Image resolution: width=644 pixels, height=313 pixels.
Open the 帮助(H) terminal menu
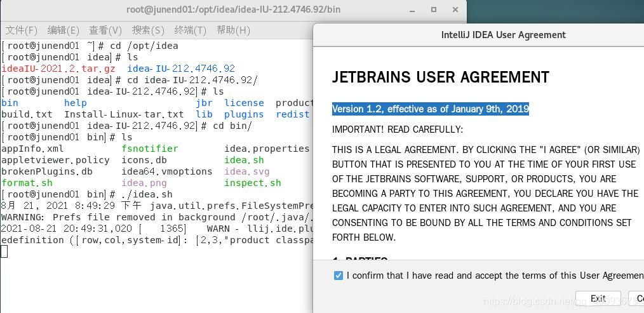[x=233, y=30]
